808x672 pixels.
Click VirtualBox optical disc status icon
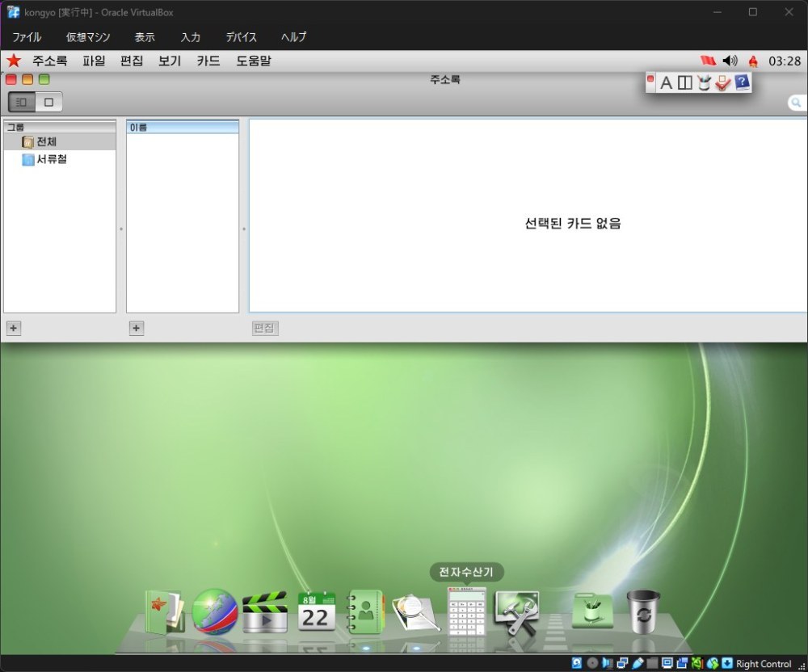point(592,663)
